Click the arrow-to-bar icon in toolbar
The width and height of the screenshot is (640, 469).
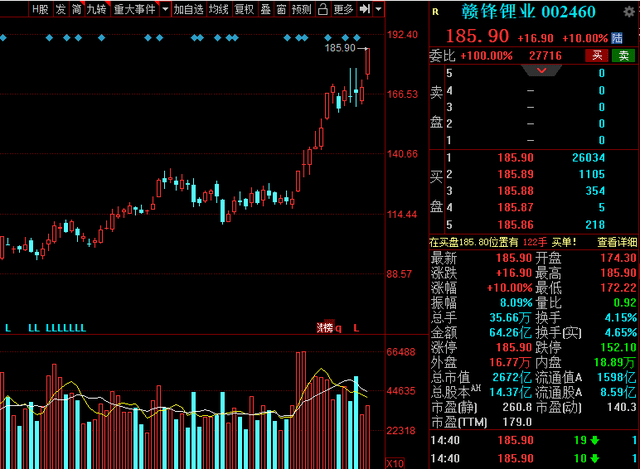point(365,9)
